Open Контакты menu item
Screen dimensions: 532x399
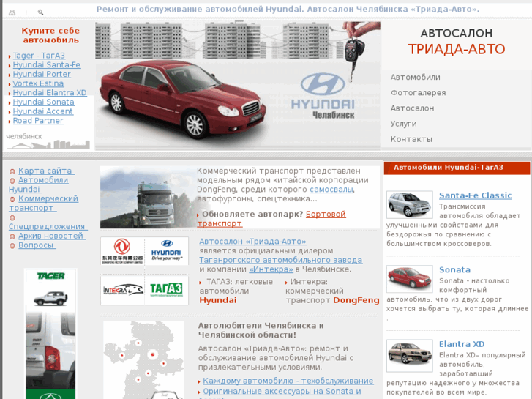pyautogui.click(x=411, y=139)
